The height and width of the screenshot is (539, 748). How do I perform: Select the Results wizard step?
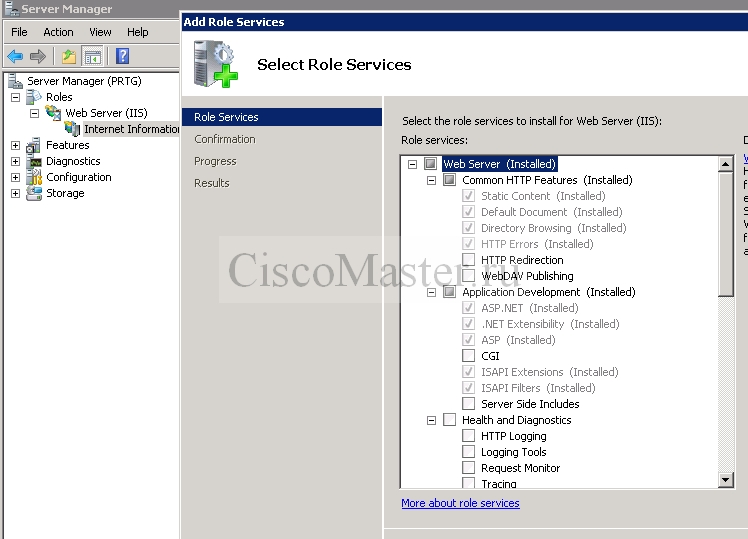point(212,183)
